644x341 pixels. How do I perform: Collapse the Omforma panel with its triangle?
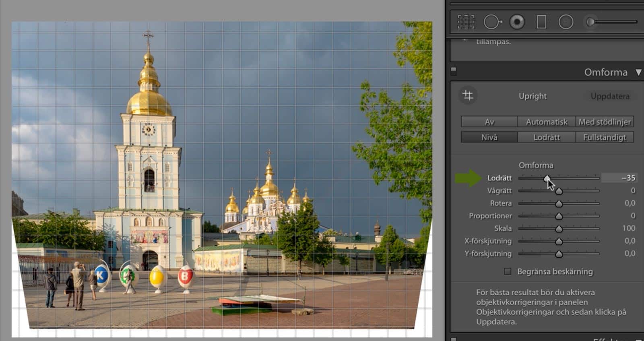tap(638, 72)
